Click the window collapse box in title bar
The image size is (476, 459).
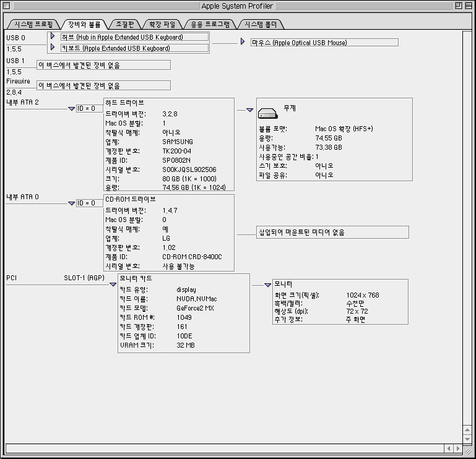coord(469,6)
